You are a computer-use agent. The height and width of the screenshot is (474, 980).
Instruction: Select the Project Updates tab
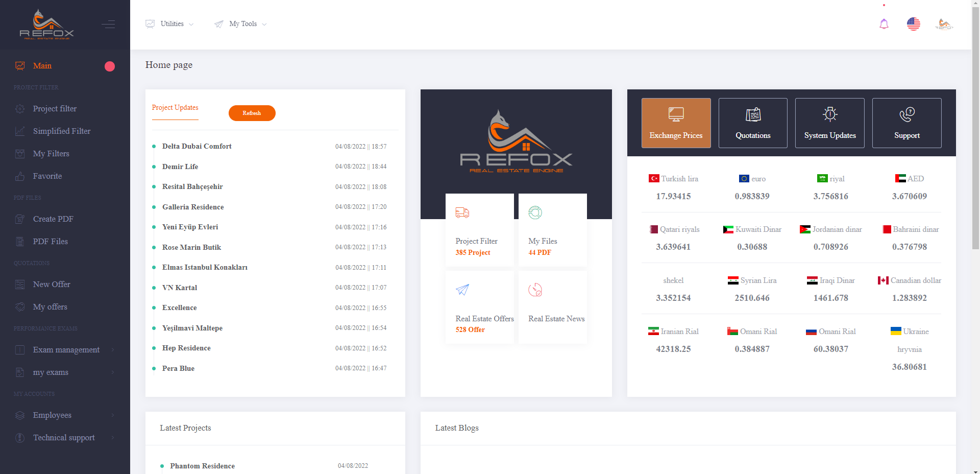175,108
